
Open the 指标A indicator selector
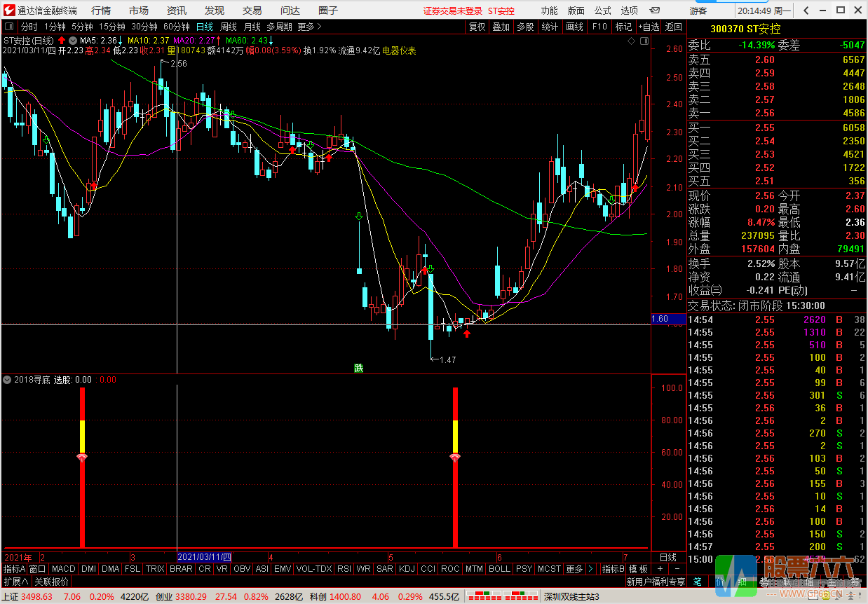[14, 569]
